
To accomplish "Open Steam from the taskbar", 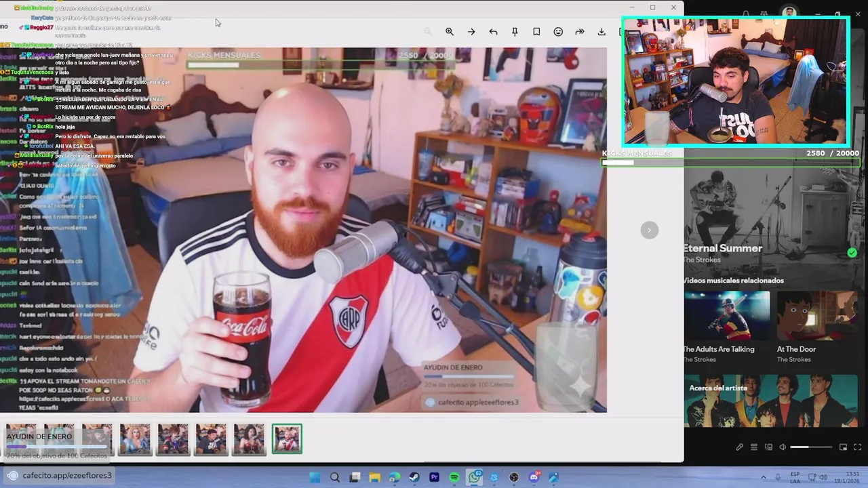I will (414, 477).
